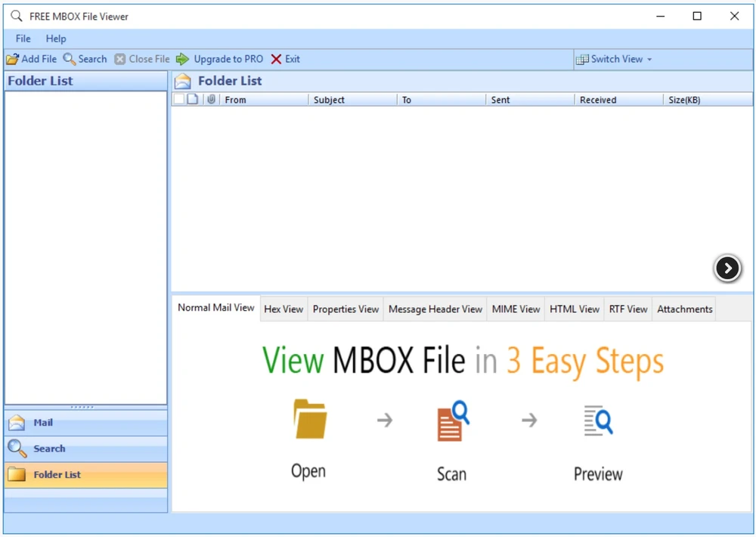The height and width of the screenshot is (537, 756).
Task: Select the Mail label in sidebar
Action: (43, 423)
